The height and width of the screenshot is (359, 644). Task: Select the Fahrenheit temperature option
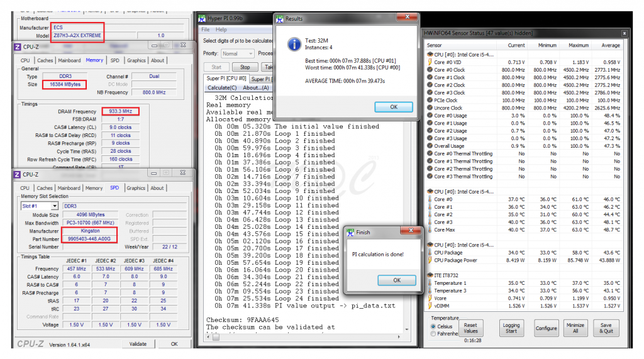pyautogui.click(x=433, y=334)
